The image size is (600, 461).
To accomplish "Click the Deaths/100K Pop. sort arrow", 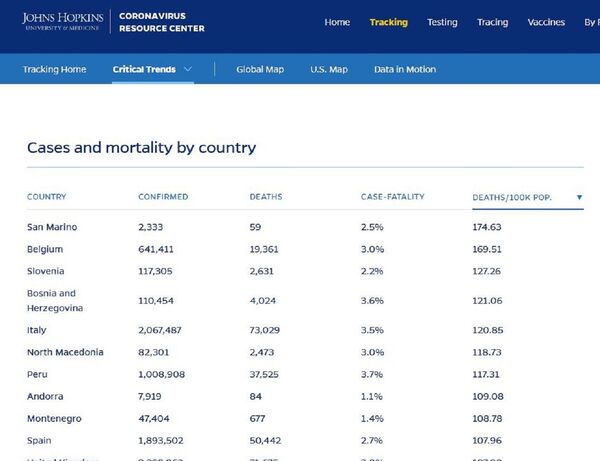I will point(579,197).
